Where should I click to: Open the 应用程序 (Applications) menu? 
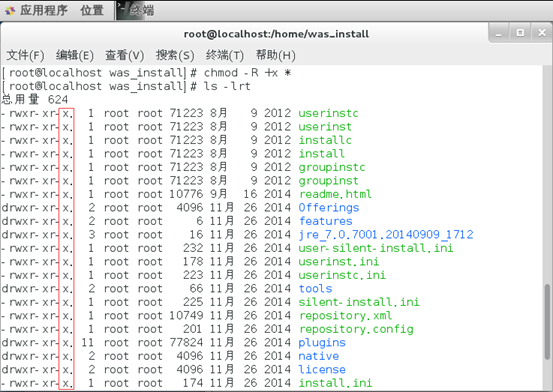point(44,10)
